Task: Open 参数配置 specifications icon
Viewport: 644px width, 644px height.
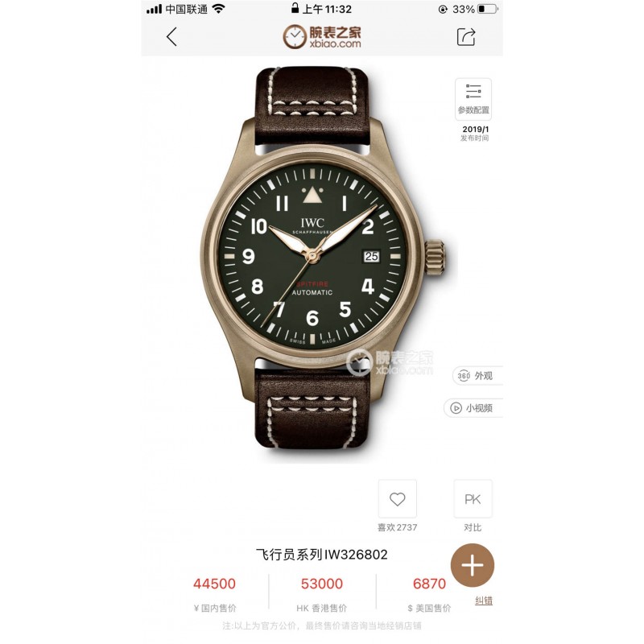Action: tap(473, 99)
